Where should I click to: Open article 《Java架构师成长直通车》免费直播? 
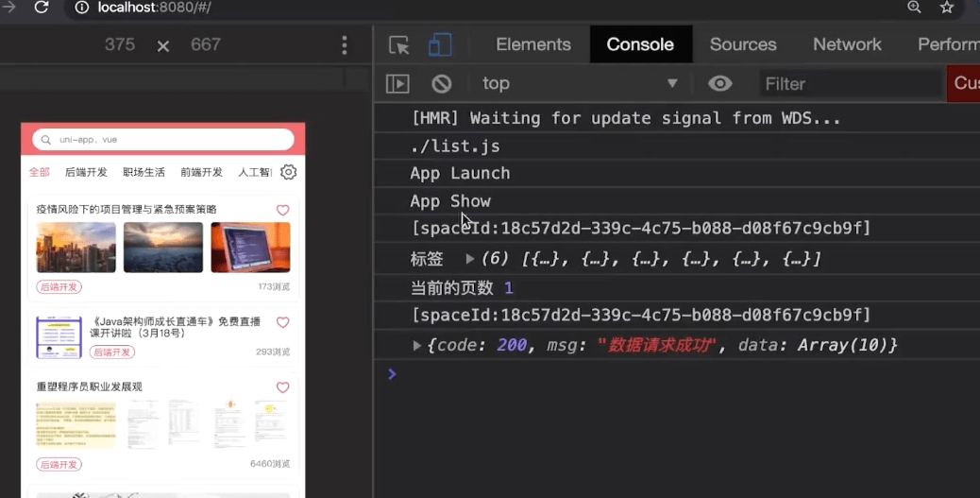click(175, 327)
